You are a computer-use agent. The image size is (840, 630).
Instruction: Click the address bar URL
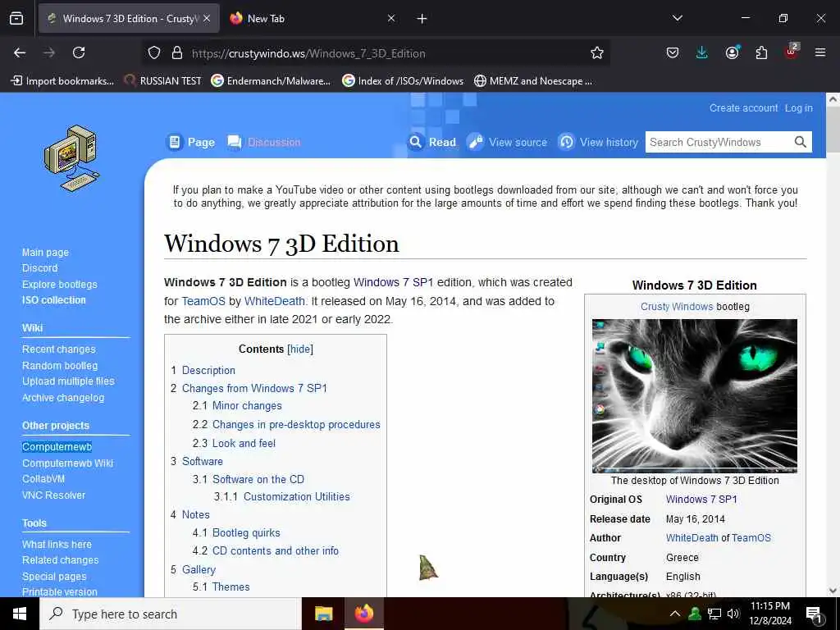[x=308, y=53]
